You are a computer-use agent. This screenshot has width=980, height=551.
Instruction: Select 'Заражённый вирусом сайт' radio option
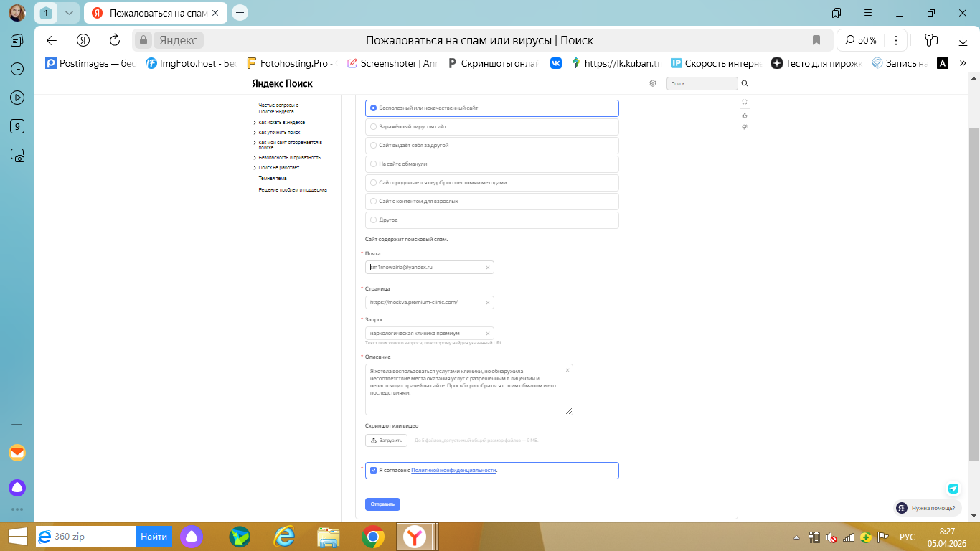373,127
